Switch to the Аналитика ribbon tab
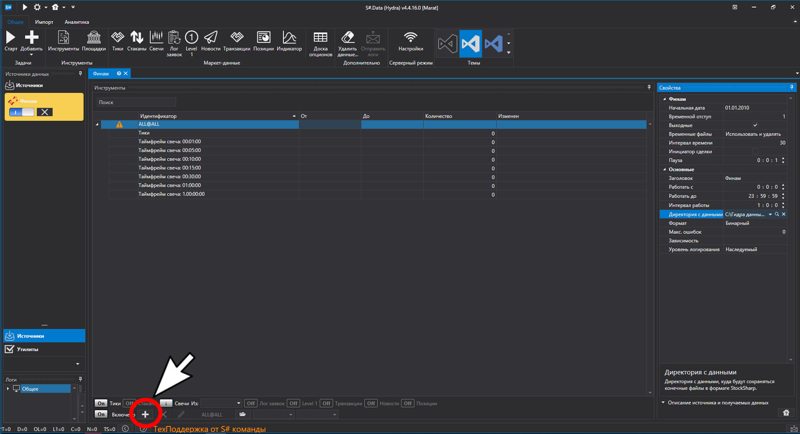The height and width of the screenshot is (434, 800). coord(77,22)
